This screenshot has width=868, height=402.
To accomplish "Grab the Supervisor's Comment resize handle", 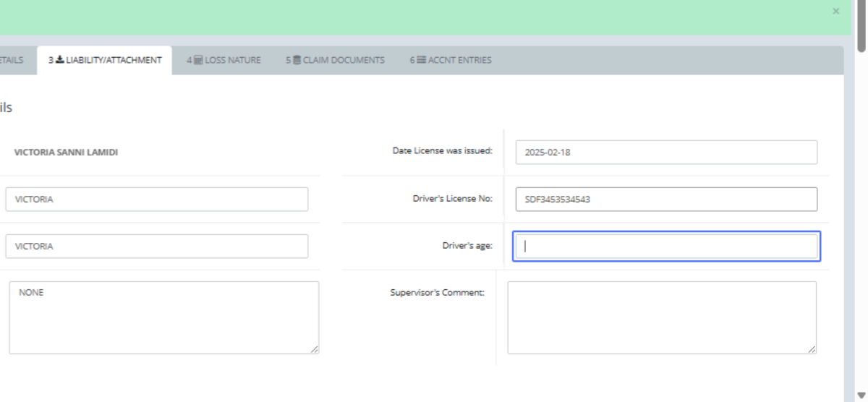I will (812, 349).
